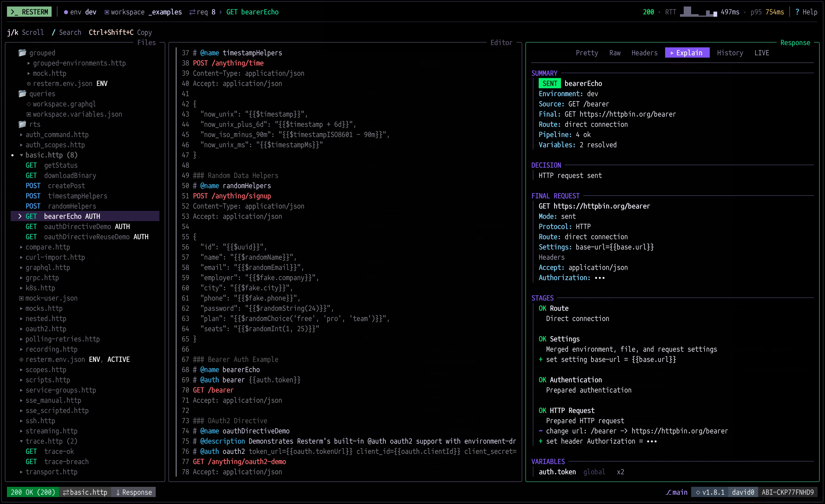Screen dimensions: 825x504
Task: Click the david0 status bar entry
Action: click(743, 492)
